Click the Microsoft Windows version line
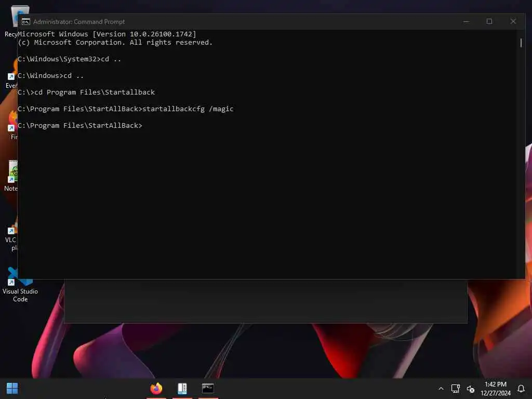Image resolution: width=532 pixels, height=399 pixels. pyautogui.click(x=107, y=34)
